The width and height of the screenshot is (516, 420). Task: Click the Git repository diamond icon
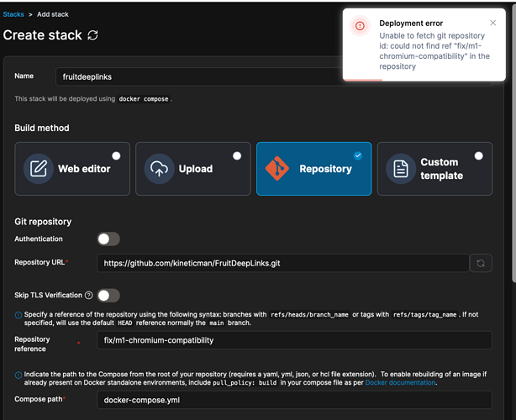277,169
